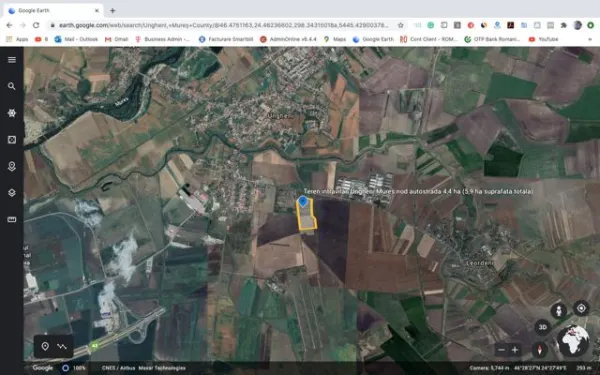Click the I'm Feeling Lucky dice icon
Viewport: 600px width, 375px height.
(x=12, y=140)
